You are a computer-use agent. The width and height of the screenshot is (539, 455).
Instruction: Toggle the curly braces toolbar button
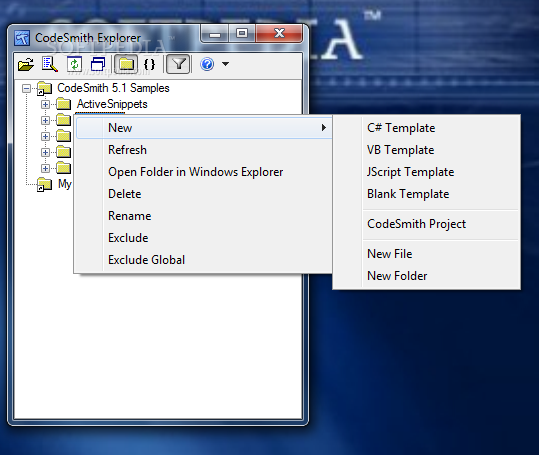point(149,64)
